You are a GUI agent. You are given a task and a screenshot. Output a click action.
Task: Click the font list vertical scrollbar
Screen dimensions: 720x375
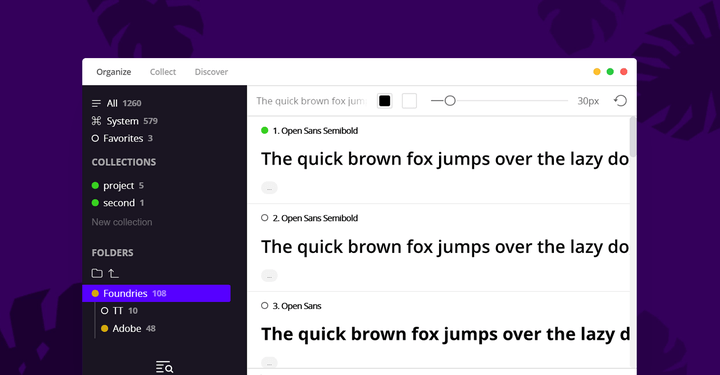tap(633, 137)
